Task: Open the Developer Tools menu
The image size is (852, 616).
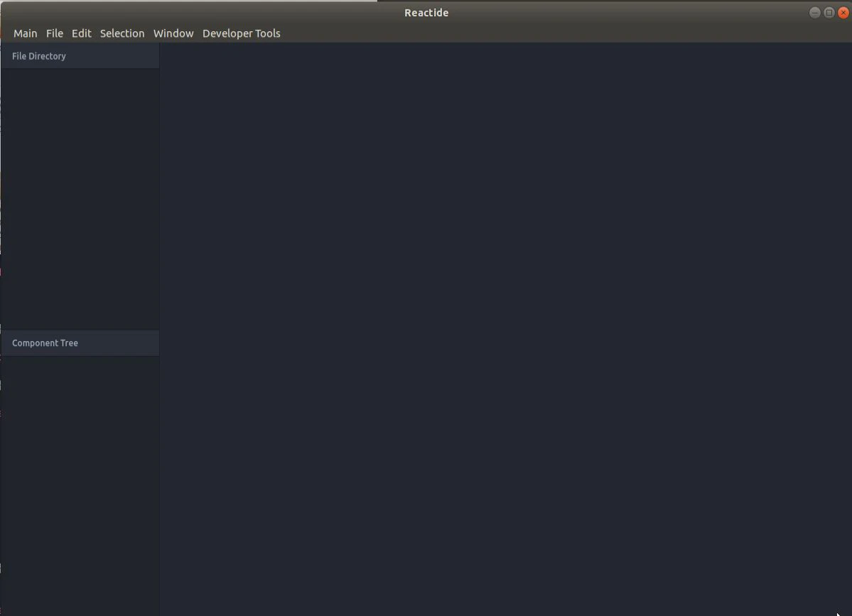Action: 242,33
